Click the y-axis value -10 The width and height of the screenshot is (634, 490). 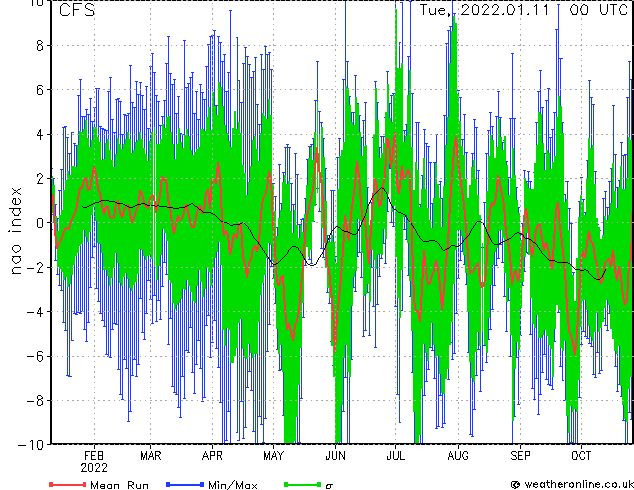[x=31, y=445]
